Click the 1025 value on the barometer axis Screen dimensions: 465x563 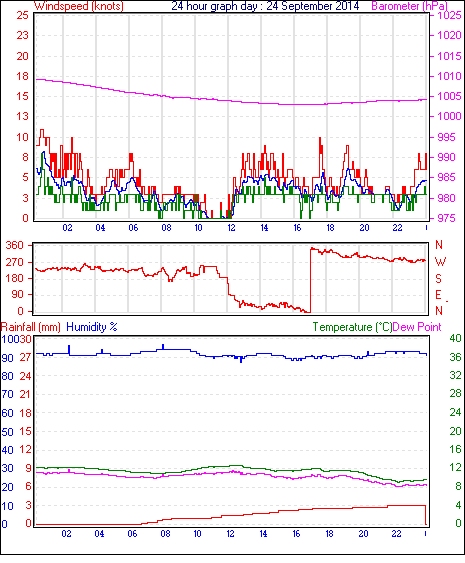[449, 15]
